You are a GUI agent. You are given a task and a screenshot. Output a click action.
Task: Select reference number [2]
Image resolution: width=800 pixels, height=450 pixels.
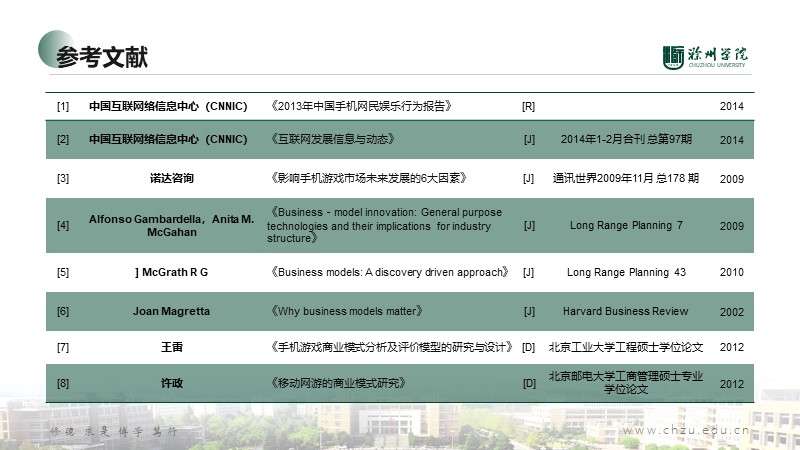[63, 139]
